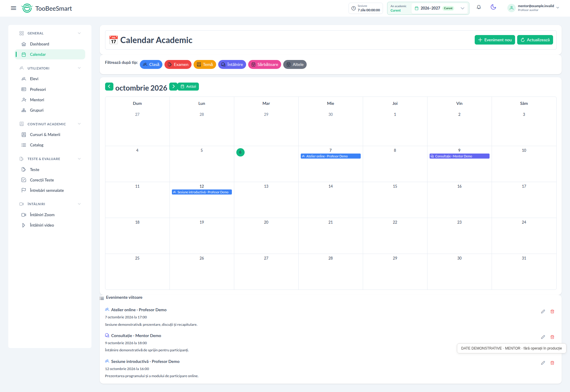Open the 2026-2027 academic year dropdown
The height and width of the screenshot is (392, 570).
440,8
